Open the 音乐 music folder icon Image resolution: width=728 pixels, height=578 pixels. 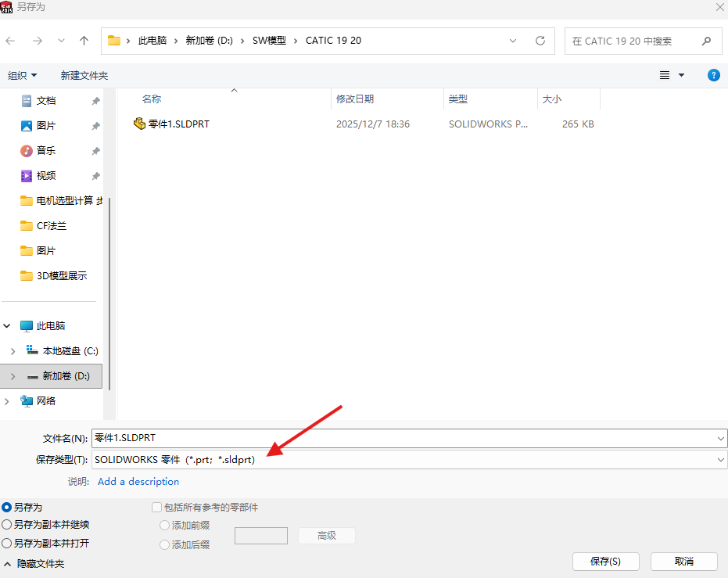click(27, 151)
